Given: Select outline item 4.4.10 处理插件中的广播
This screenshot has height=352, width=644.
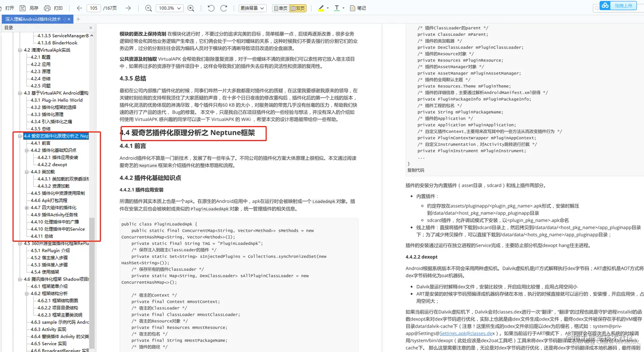Looking at the screenshot, I should [x=55, y=222].
